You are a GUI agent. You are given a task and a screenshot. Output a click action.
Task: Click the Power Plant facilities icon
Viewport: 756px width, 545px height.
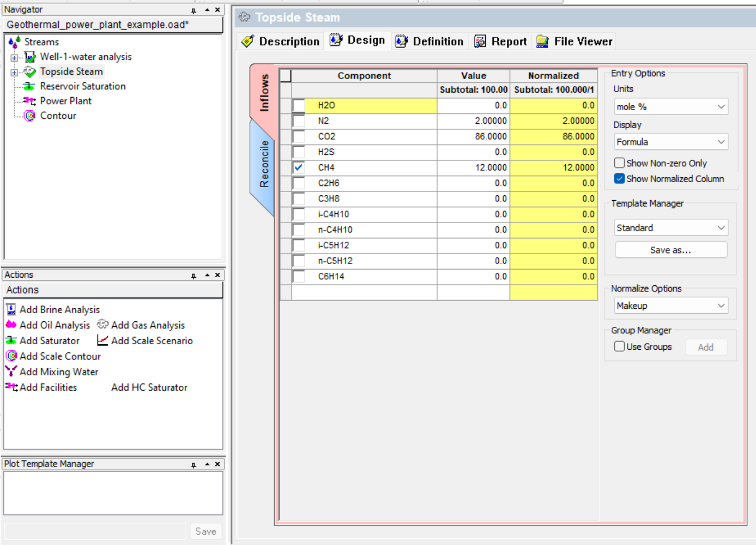pyautogui.click(x=29, y=101)
